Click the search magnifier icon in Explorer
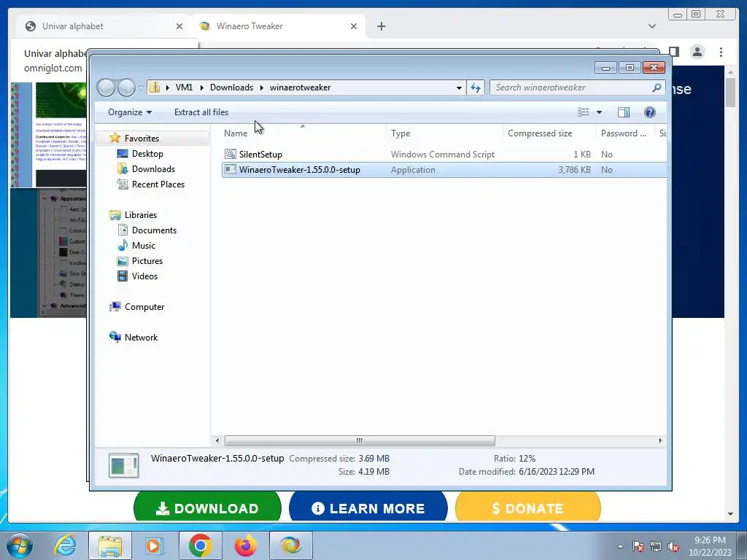This screenshot has height=560, width=747. (657, 87)
